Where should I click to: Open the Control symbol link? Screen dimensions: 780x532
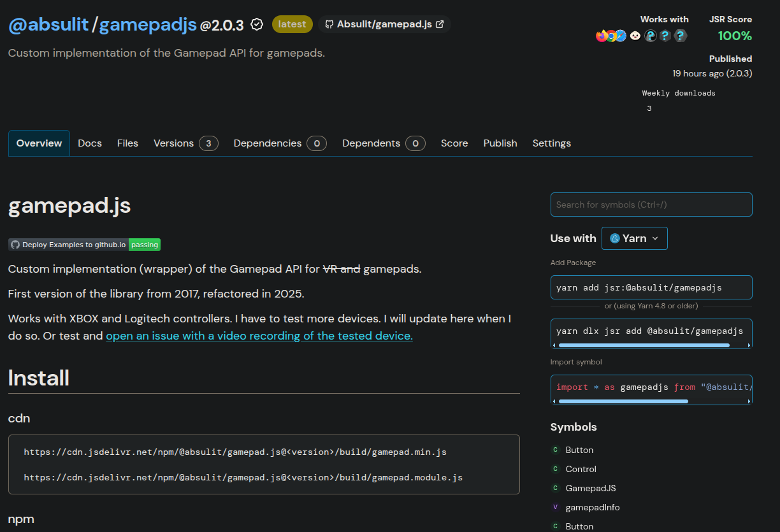click(x=581, y=469)
